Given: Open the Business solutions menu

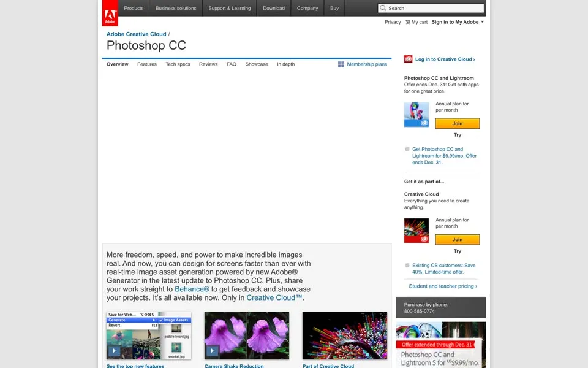Looking at the screenshot, I should coord(176,8).
